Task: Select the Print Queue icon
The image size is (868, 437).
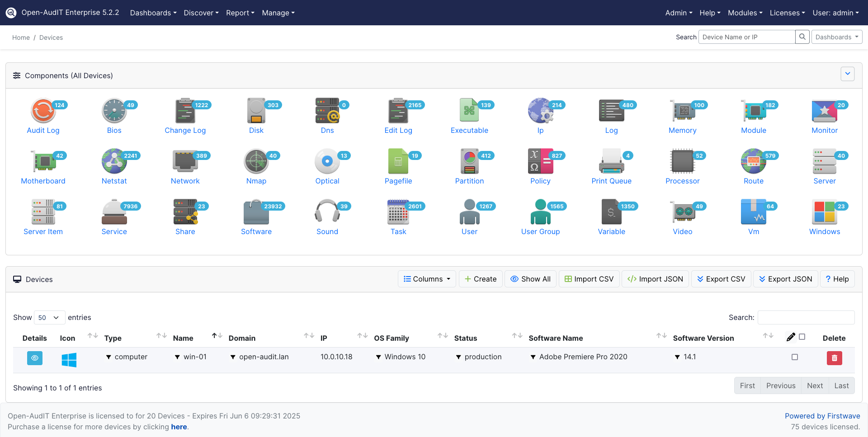Action: [611, 161]
